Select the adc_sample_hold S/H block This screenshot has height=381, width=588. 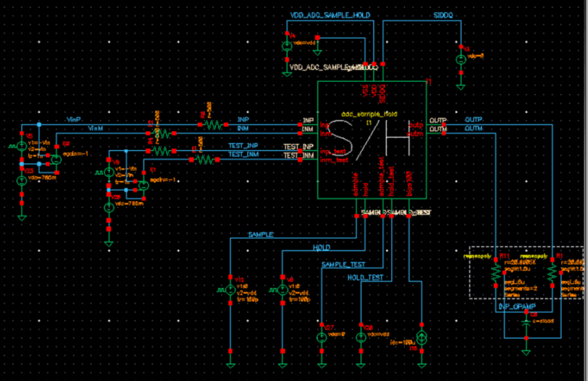tap(372, 140)
